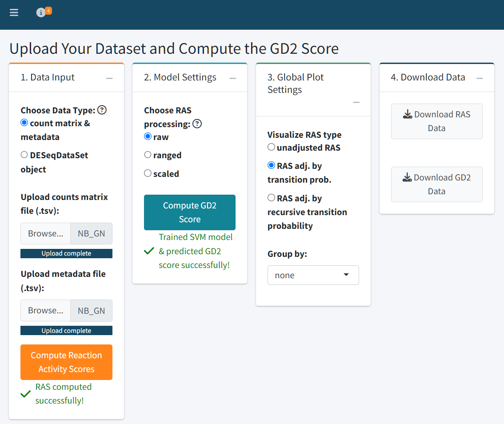Browse for counts matrix file
This screenshot has height=424, width=504.
(x=46, y=233)
